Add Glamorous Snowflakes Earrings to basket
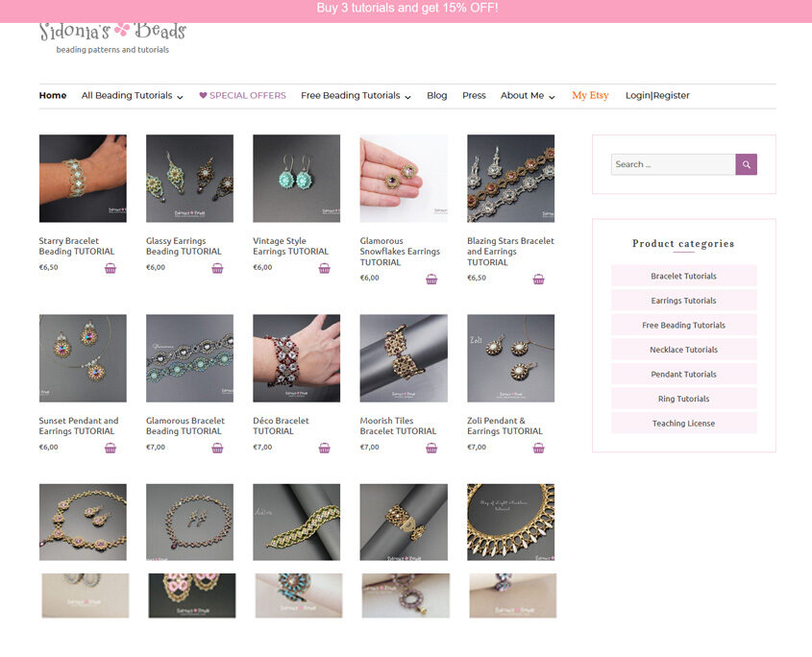The image size is (812, 657). pos(431,279)
